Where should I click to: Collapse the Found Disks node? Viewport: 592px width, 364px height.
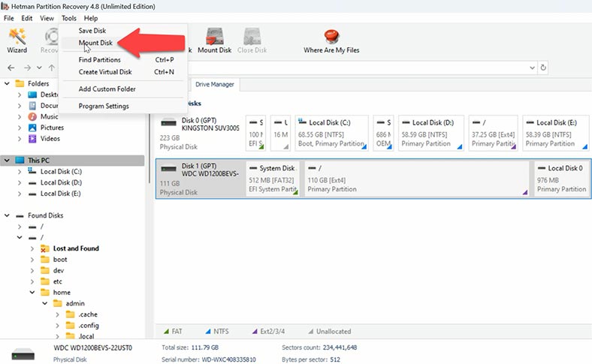[7, 215]
